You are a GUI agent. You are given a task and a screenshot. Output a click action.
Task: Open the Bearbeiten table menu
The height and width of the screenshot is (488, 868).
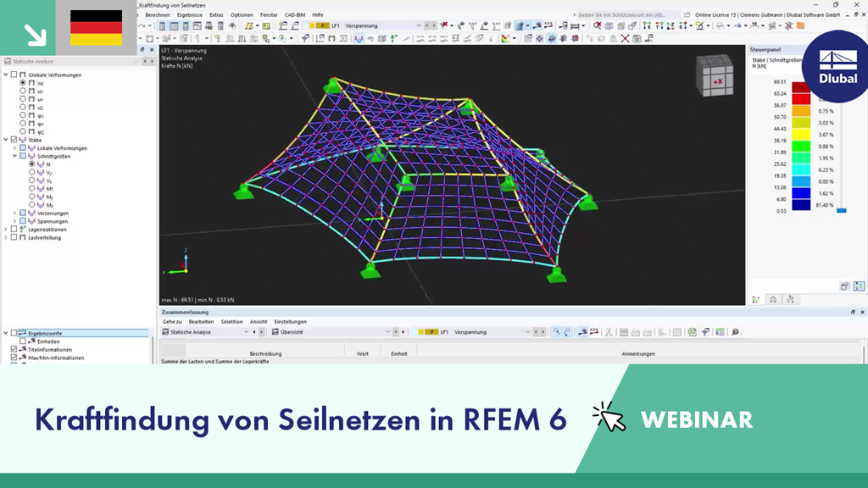(x=201, y=321)
